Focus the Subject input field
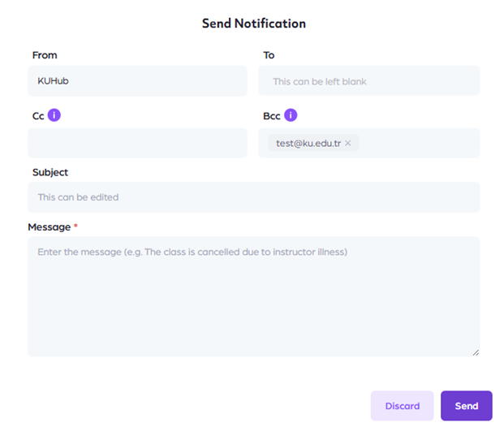 [x=253, y=197]
